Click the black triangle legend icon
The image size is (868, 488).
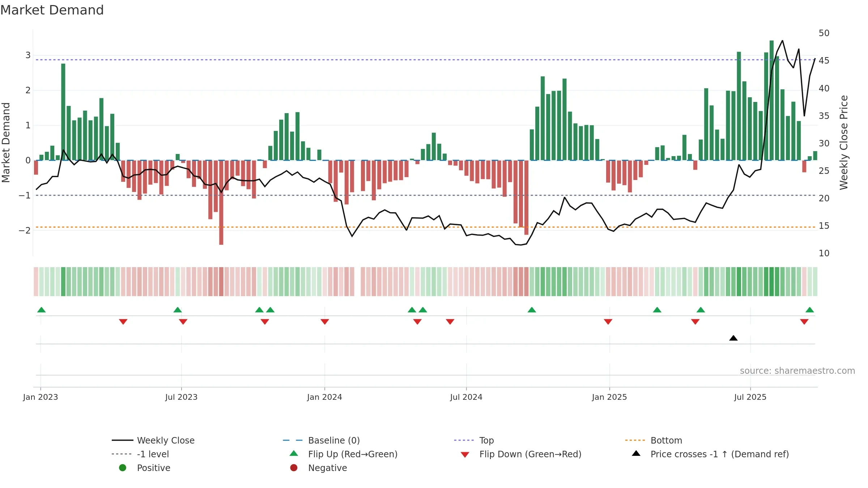click(636, 453)
